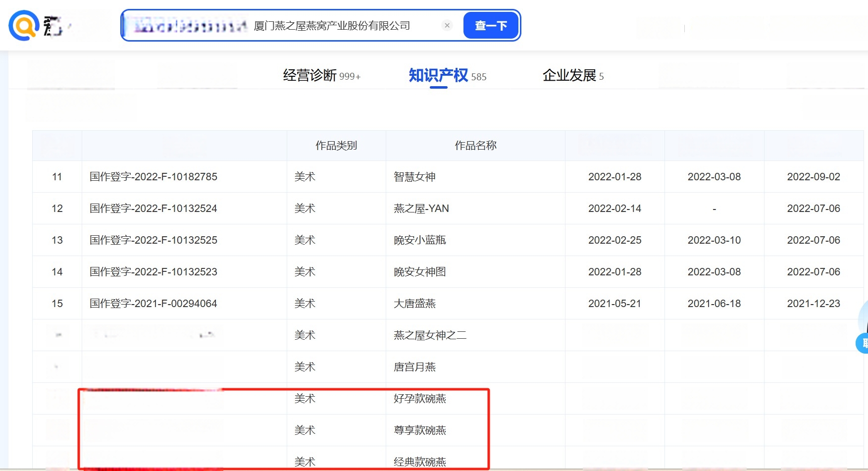Screen dimensions: 868x471
Task: Click the 作品名称 column header
Action: pos(475,146)
